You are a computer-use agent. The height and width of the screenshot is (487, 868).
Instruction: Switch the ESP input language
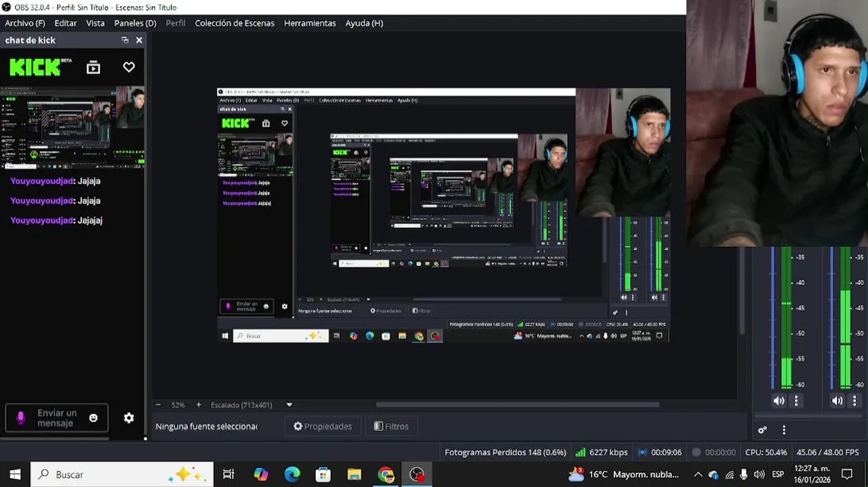click(x=778, y=475)
